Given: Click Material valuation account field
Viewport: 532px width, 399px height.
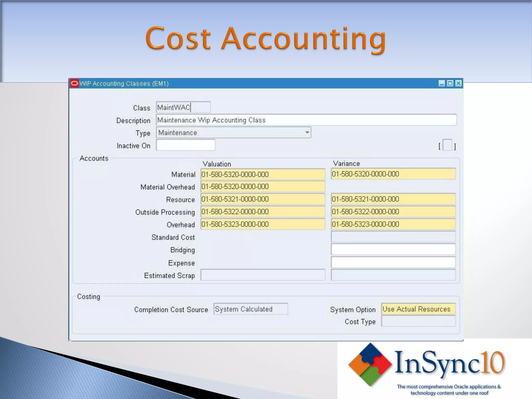Looking at the screenshot, I should click(263, 174).
